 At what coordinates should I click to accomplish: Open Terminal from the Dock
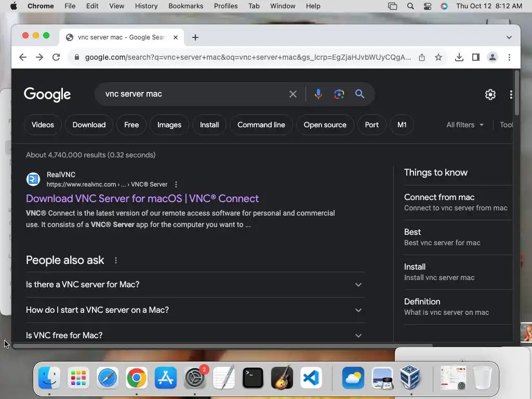coord(253,378)
